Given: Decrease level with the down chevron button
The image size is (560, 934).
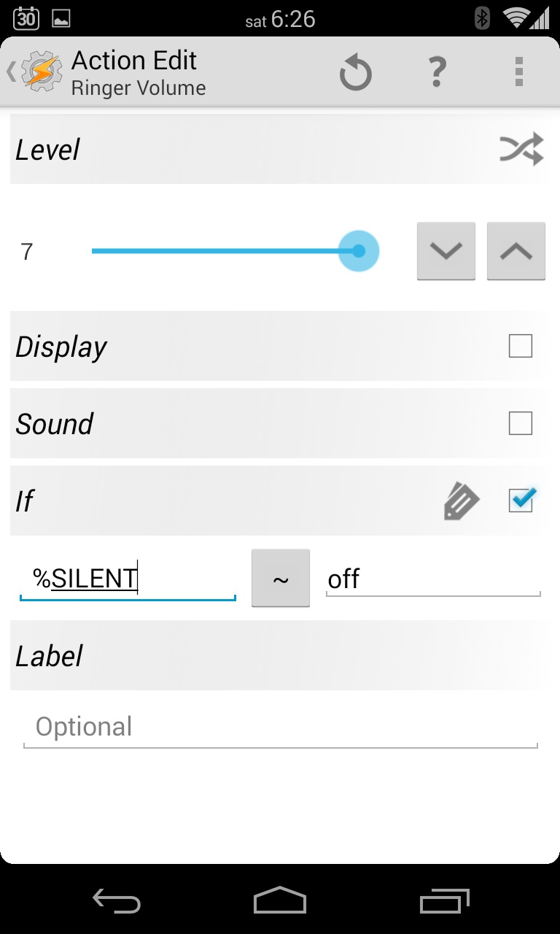Looking at the screenshot, I should pos(446,251).
